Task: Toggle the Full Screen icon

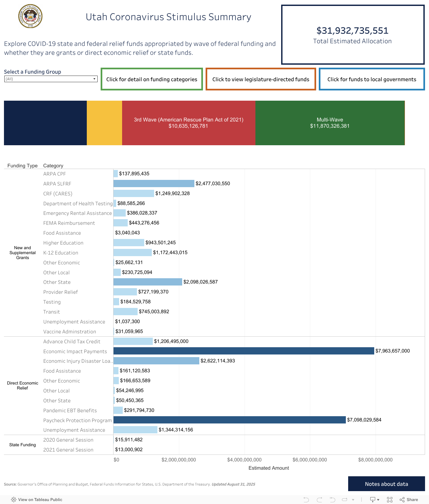Action: (390, 500)
